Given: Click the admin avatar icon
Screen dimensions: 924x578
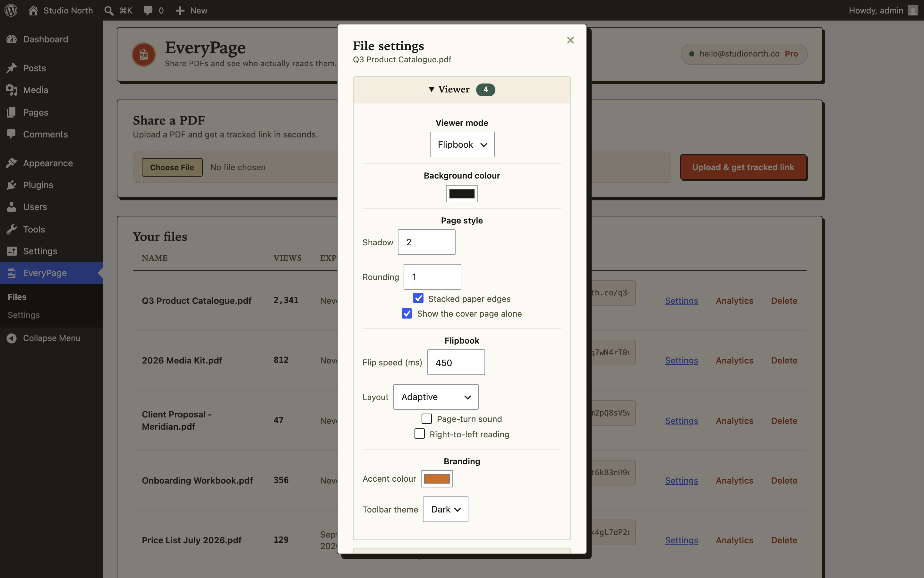Looking at the screenshot, I should click(x=913, y=10).
